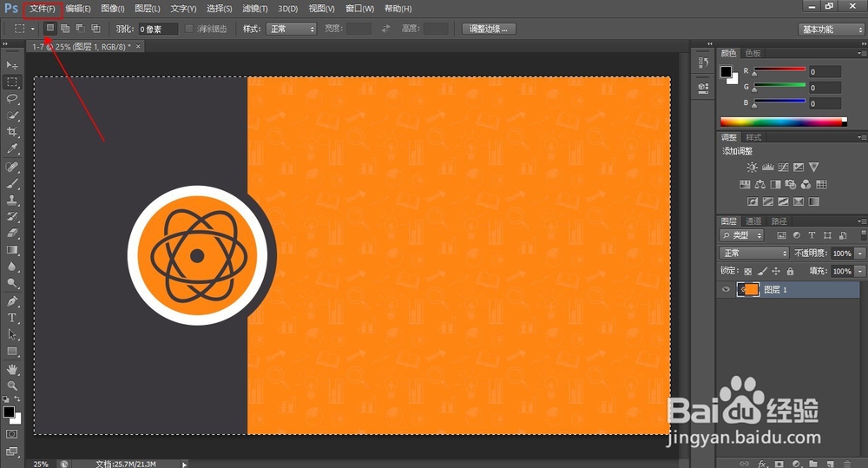Select the Zoom tool in toolbox
The width and height of the screenshot is (868, 468).
[11, 386]
